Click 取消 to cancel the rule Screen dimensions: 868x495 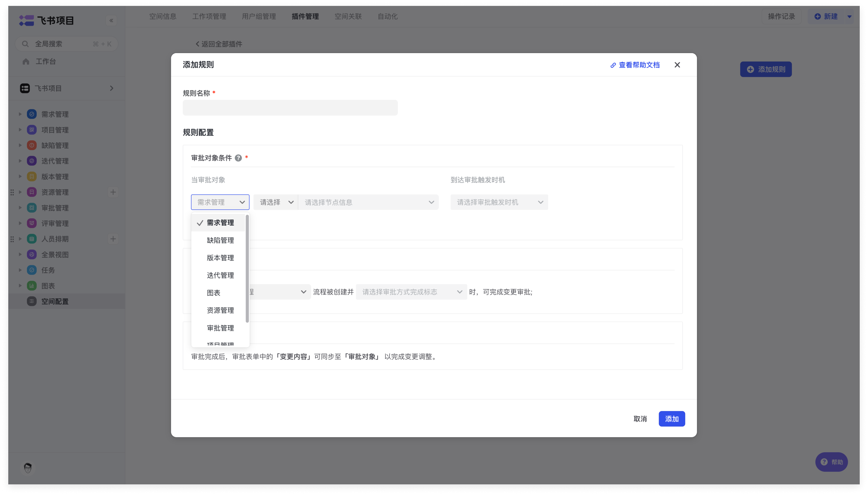640,419
